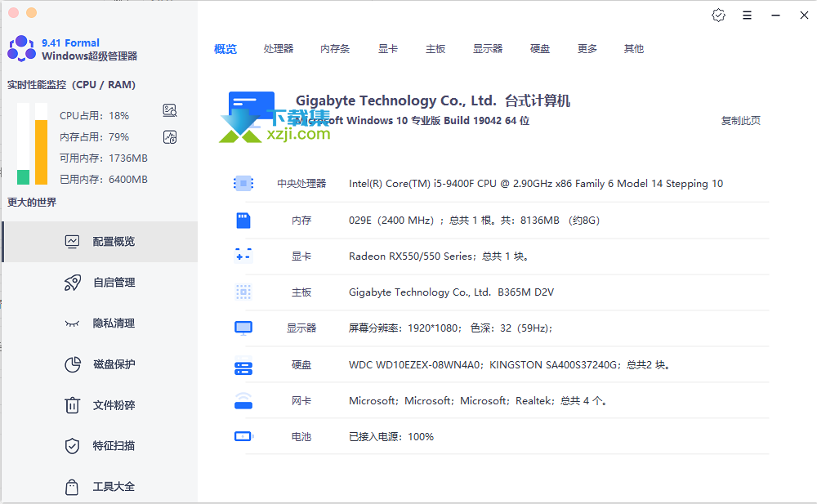Minimize the window
Viewport: 817px width, 504px height.
pos(776,16)
